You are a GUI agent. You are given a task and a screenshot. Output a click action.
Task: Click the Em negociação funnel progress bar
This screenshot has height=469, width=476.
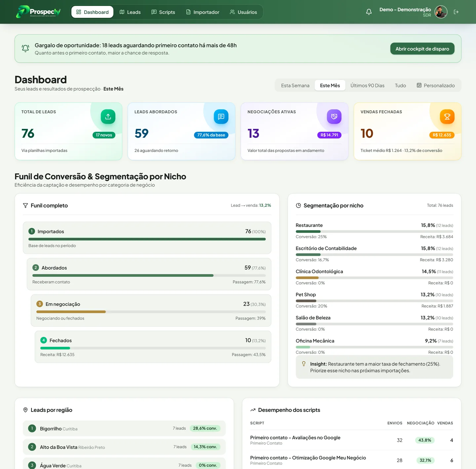pos(151,312)
